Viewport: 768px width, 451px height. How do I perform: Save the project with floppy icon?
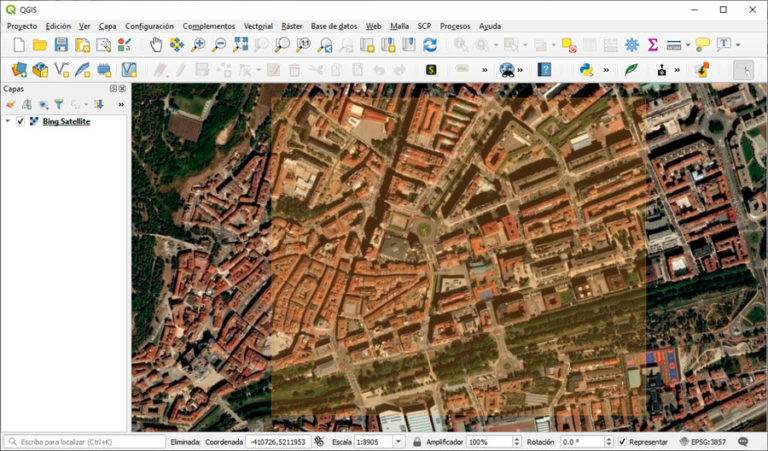coord(61,45)
